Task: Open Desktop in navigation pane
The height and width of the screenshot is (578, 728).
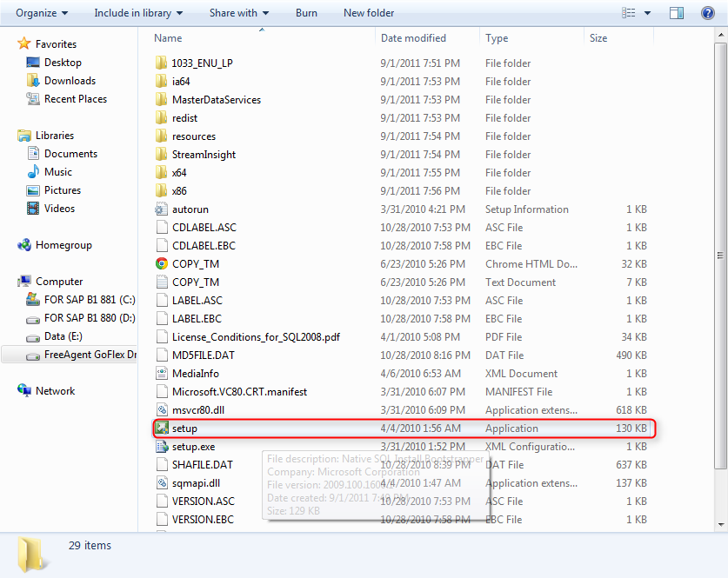Action: pos(63,63)
